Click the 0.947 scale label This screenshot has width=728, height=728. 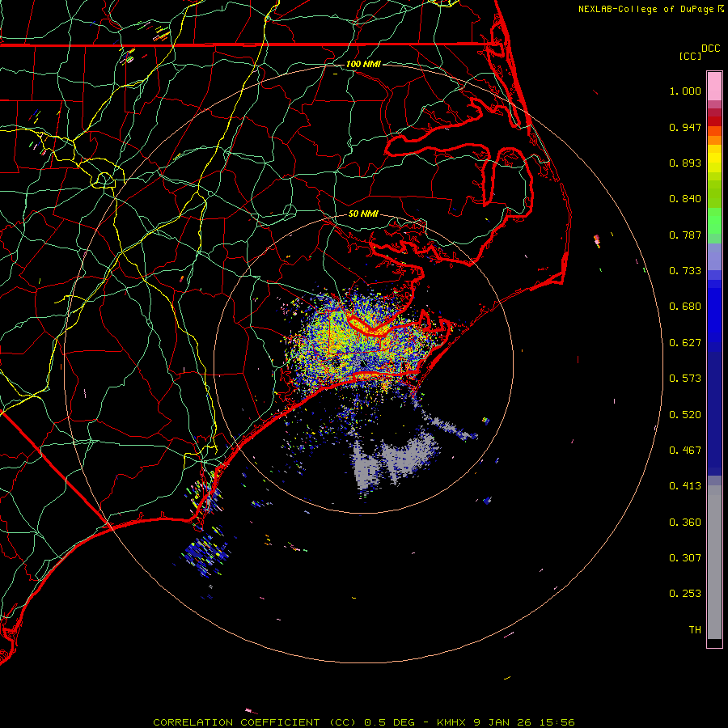(685, 127)
